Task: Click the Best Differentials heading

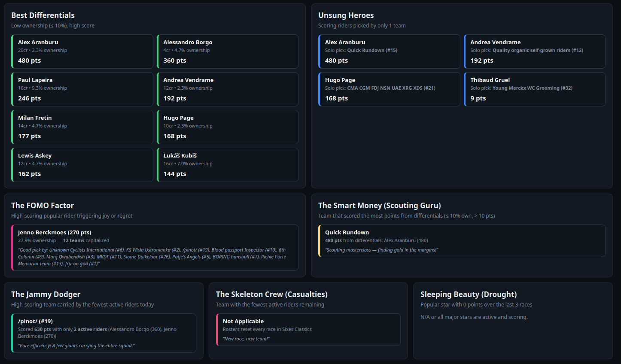Action: 43,15
